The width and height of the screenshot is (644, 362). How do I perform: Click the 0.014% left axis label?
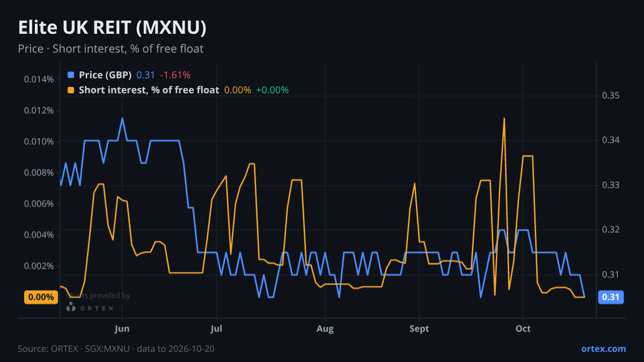[x=39, y=80]
